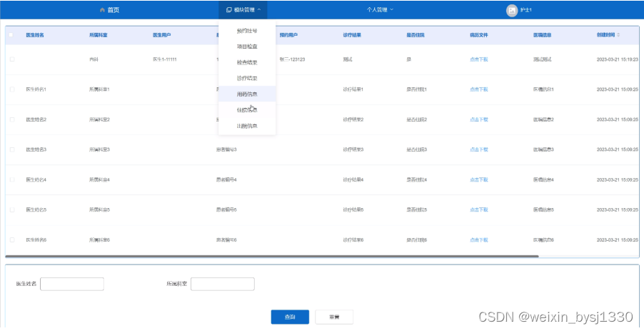This screenshot has height=331, width=644.
Task: Click the 患者编号6 cell
Action: point(227,239)
